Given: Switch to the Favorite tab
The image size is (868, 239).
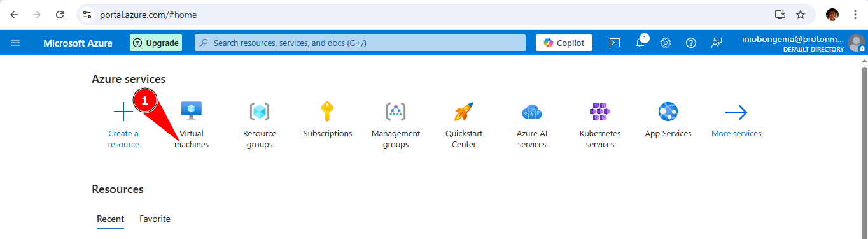Looking at the screenshot, I should [155, 219].
